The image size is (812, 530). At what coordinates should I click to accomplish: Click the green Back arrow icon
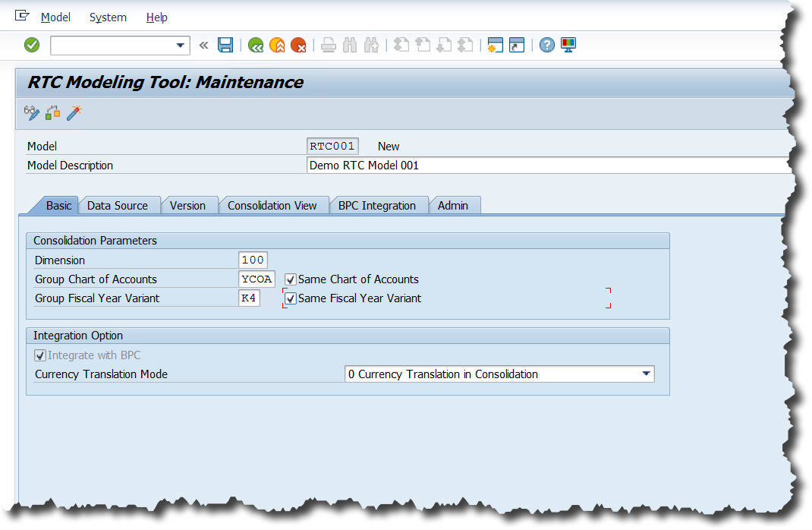click(x=256, y=46)
